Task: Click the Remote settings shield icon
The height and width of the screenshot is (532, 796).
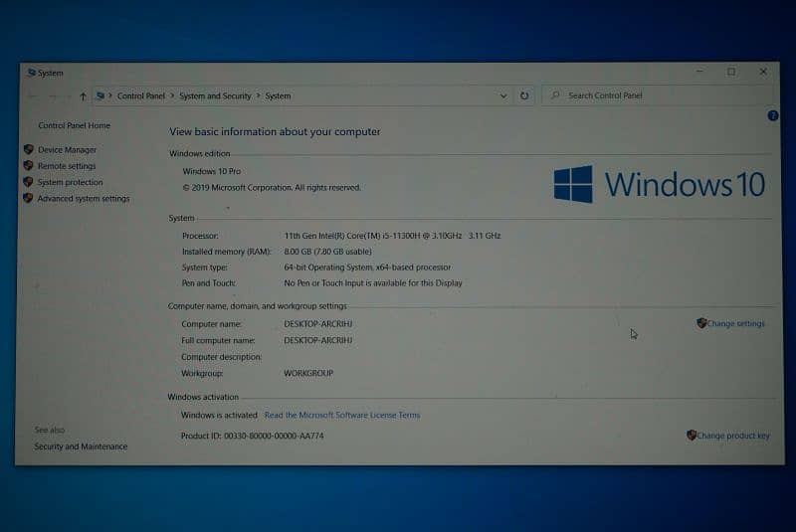Action: tap(29, 165)
